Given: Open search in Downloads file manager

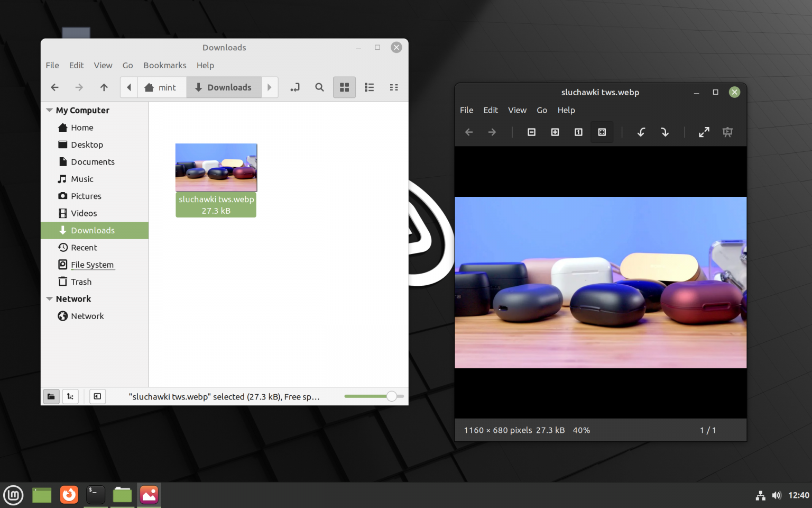Looking at the screenshot, I should (319, 87).
